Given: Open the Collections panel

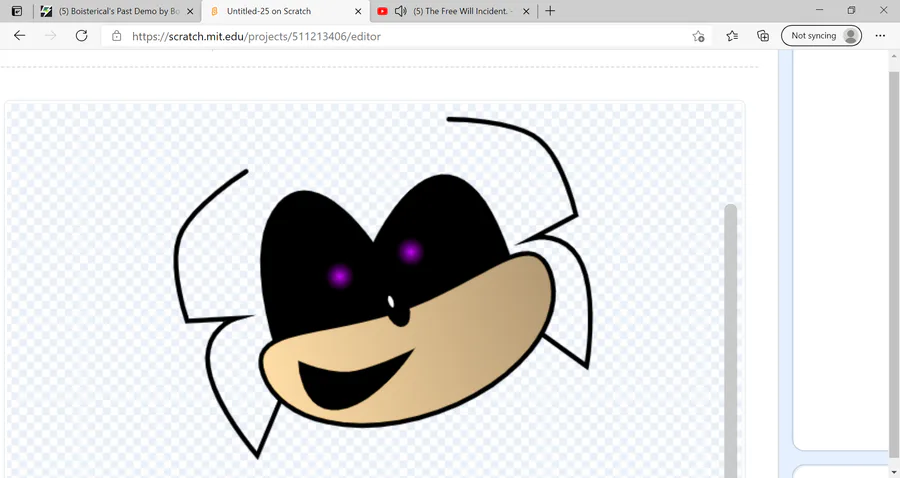Looking at the screenshot, I should point(763,36).
